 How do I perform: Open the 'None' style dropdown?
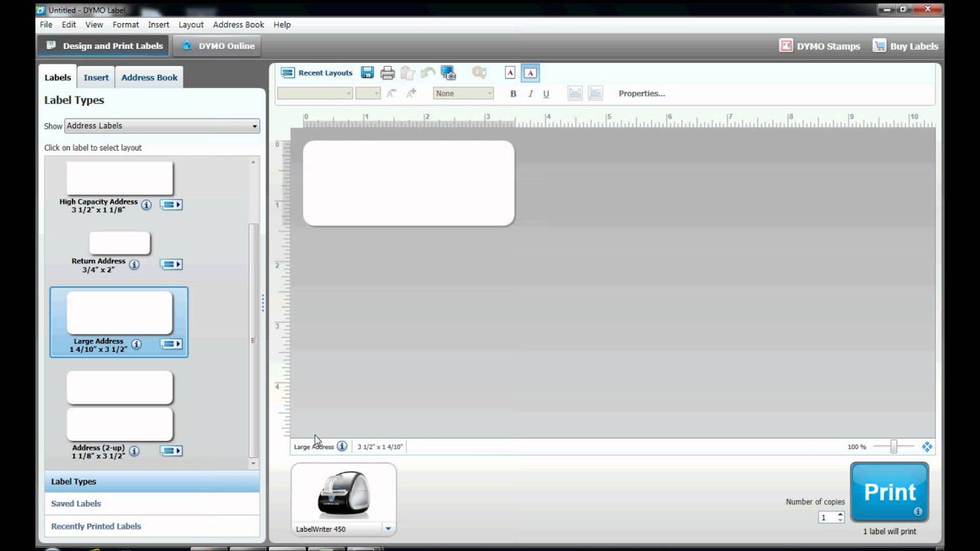pyautogui.click(x=463, y=93)
